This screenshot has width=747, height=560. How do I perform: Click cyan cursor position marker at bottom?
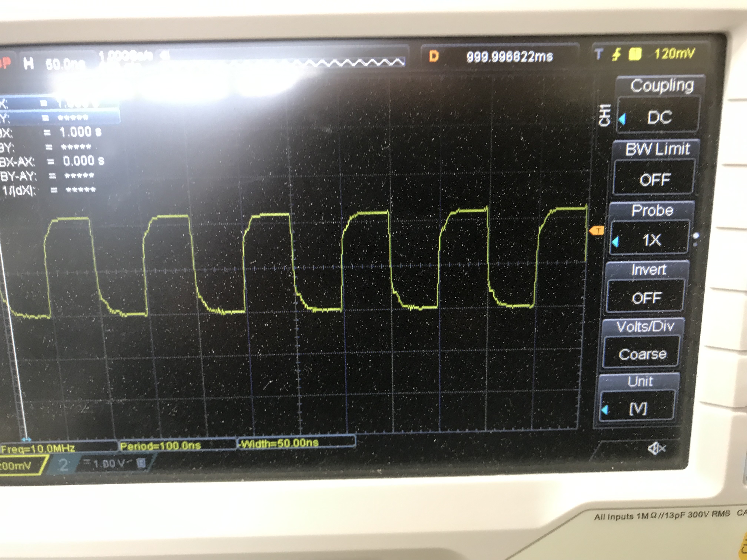pyautogui.click(x=26, y=439)
